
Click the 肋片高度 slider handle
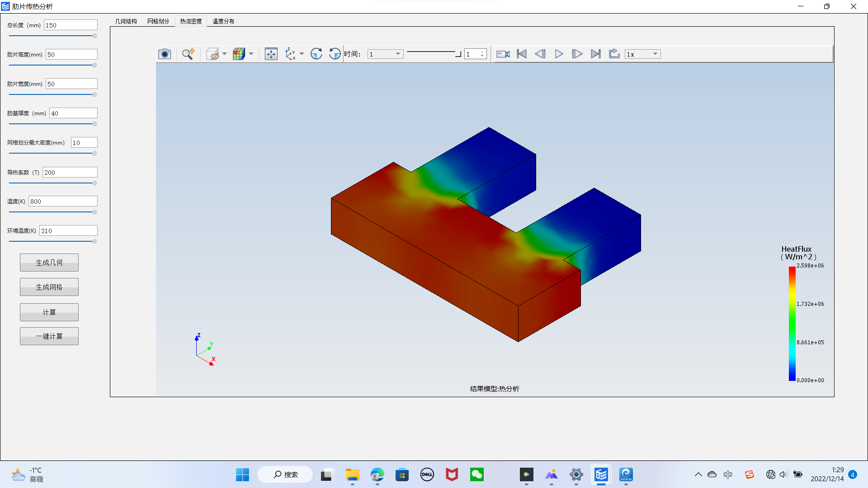[x=94, y=65]
